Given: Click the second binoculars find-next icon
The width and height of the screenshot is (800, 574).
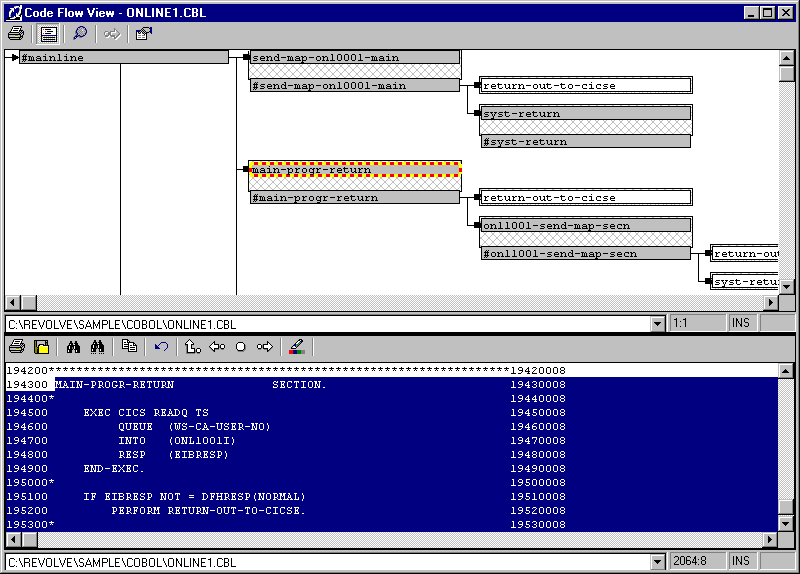Looking at the screenshot, I should click(x=98, y=347).
